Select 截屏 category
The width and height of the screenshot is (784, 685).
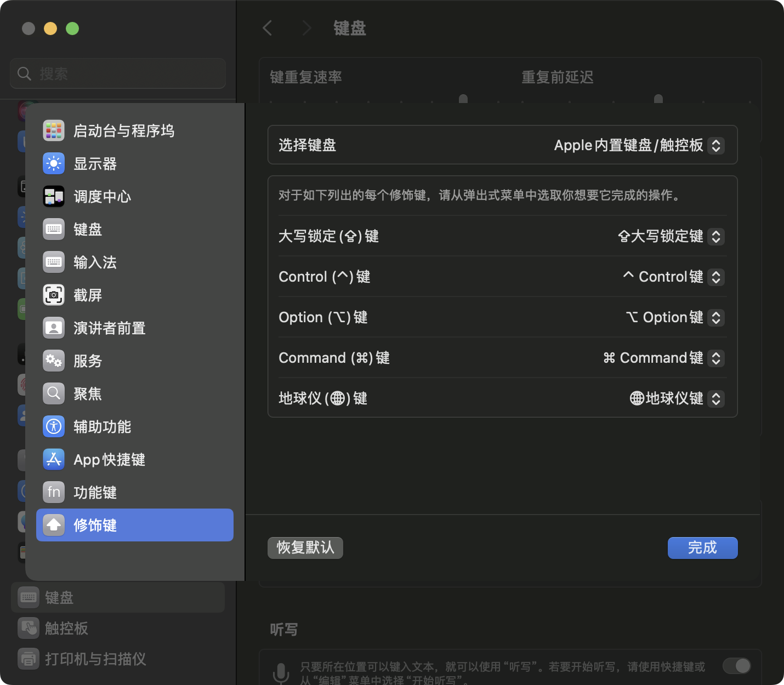pyautogui.click(x=135, y=295)
